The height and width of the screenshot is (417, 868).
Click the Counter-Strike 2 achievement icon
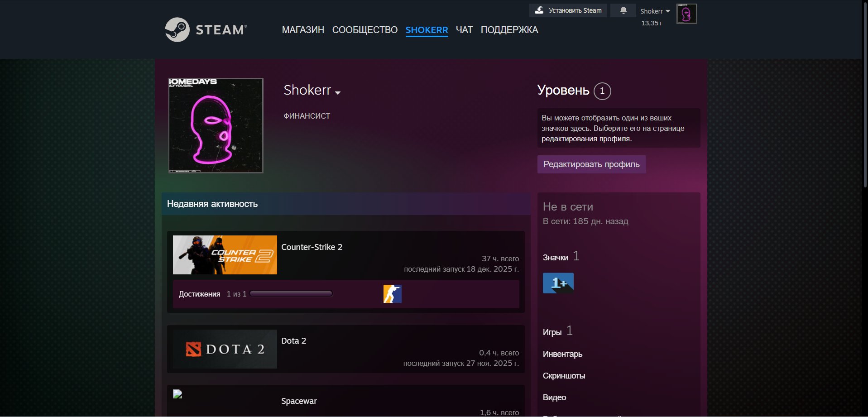point(392,294)
